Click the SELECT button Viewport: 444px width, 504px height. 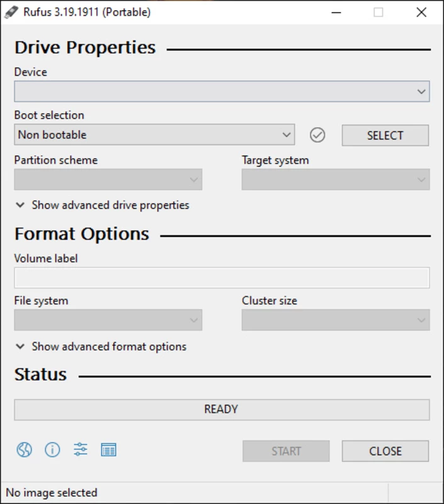385,135
